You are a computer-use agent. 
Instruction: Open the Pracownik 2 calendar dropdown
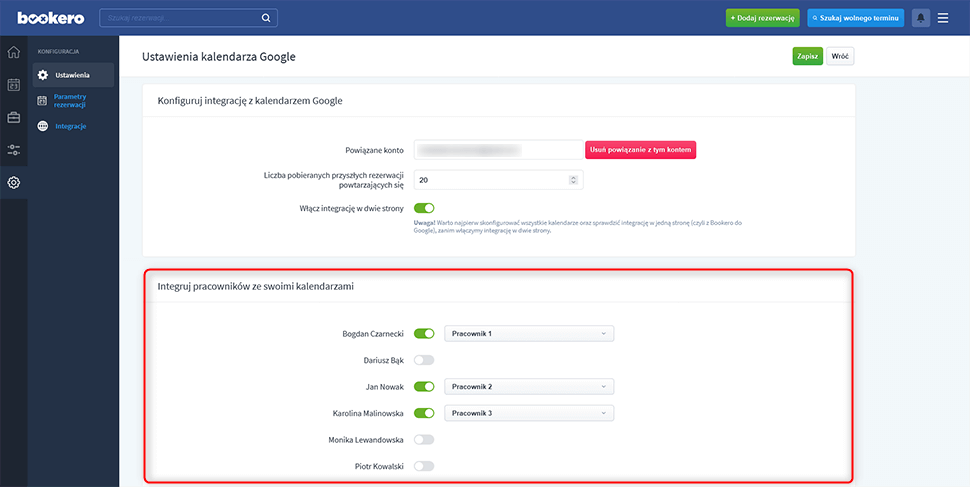pos(530,387)
